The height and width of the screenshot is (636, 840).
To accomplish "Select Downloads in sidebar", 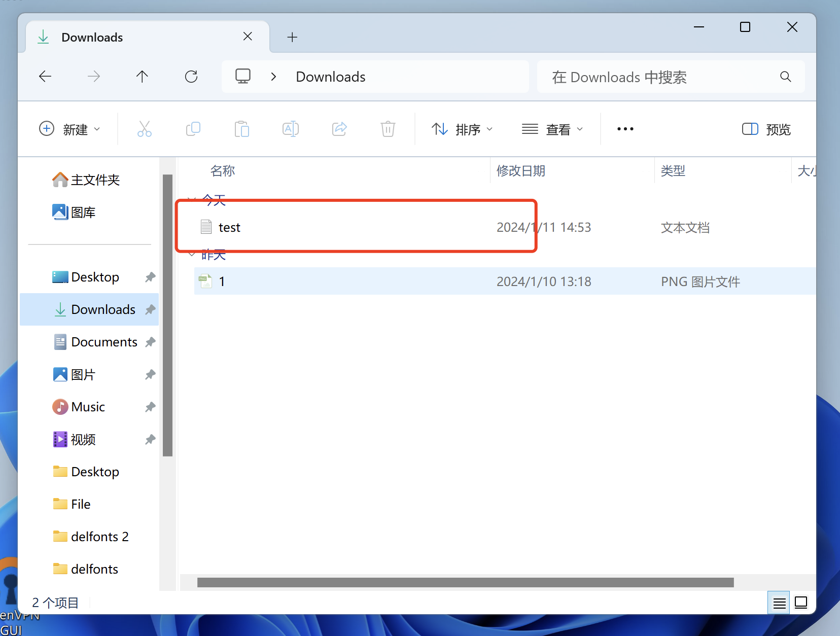I will (89, 310).
